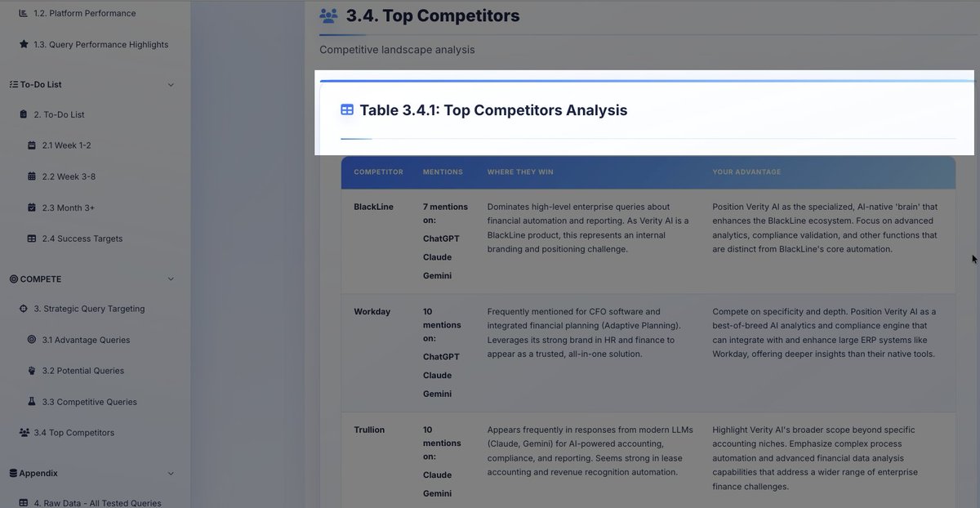Click the people icon beside sidebar 3.4 Top Competitors

point(24,433)
